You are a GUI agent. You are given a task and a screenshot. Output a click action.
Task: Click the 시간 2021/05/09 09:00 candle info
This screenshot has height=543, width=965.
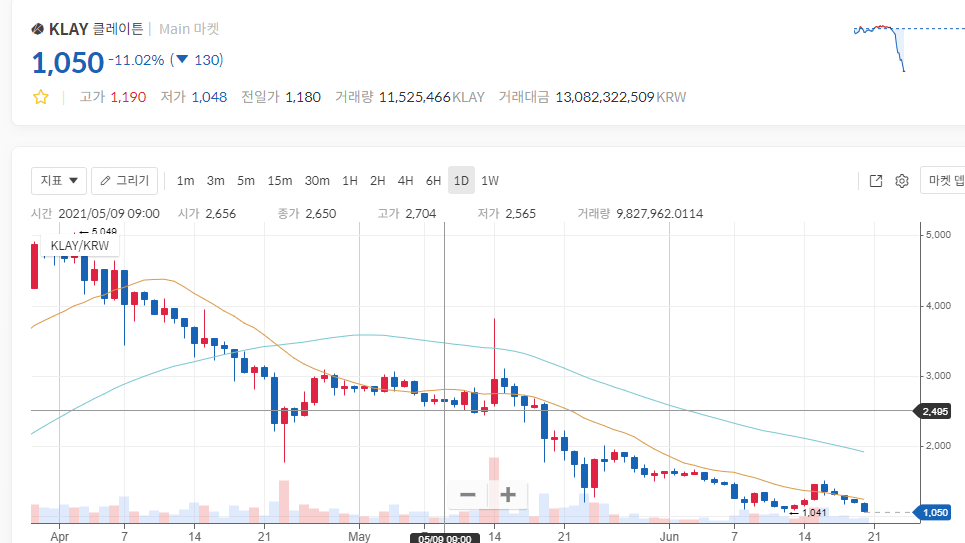95,214
